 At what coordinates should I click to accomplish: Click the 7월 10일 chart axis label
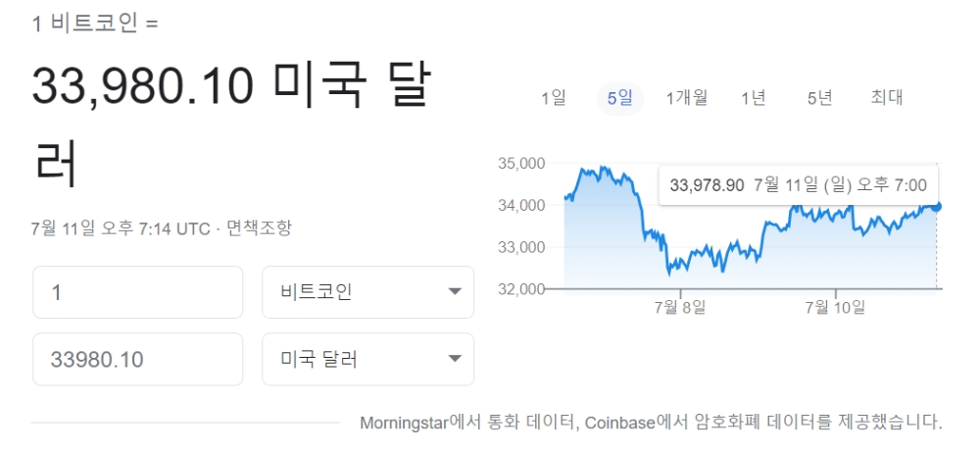point(836,306)
